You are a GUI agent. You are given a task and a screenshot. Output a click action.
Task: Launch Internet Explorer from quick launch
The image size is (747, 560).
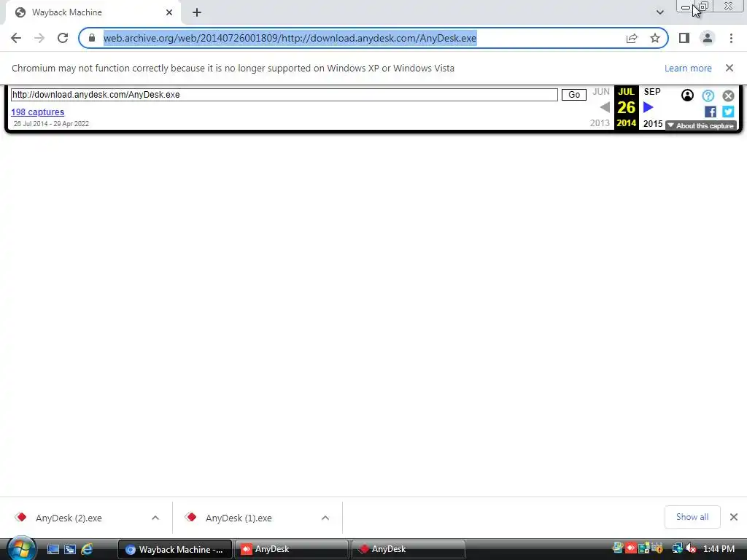(x=87, y=550)
